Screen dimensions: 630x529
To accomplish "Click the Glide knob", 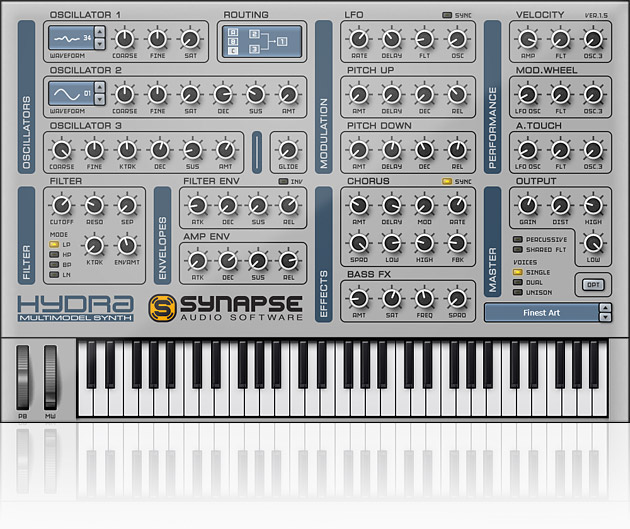I will [x=288, y=150].
